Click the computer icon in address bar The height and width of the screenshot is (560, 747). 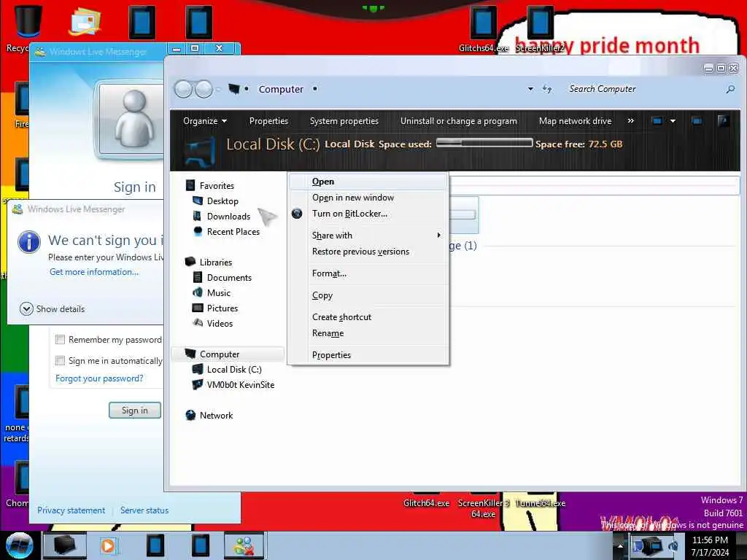click(x=234, y=89)
